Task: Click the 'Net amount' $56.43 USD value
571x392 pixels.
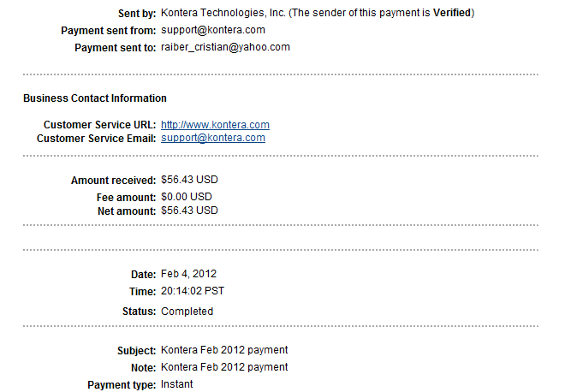Action: coord(189,211)
